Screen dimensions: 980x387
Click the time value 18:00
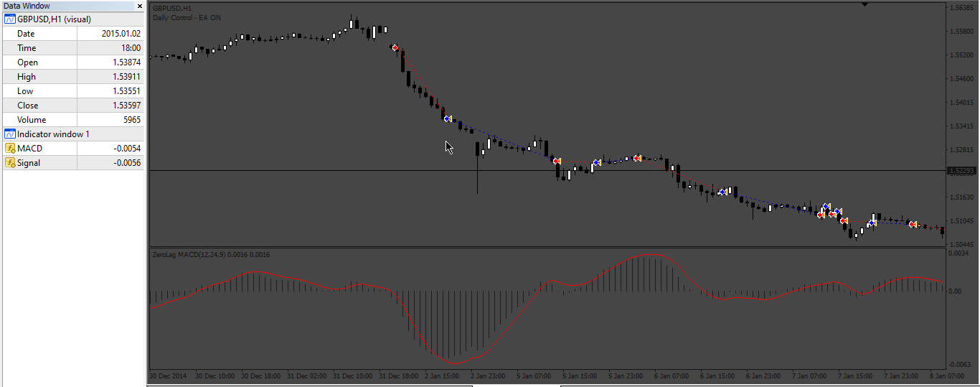130,48
